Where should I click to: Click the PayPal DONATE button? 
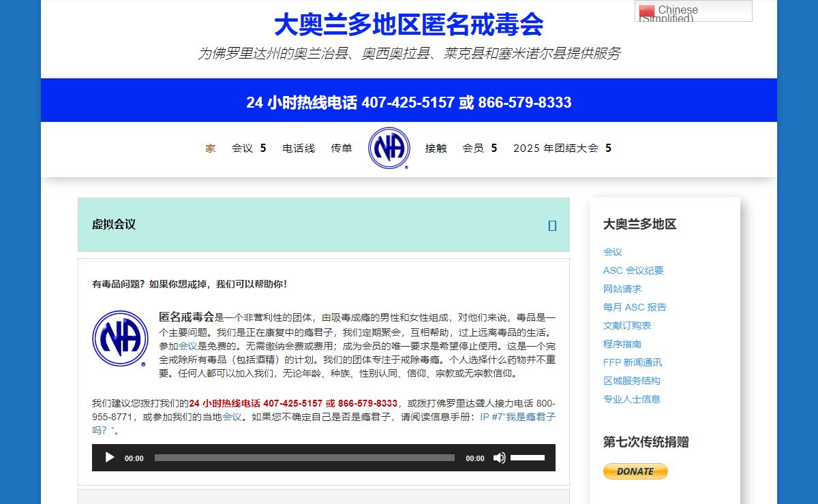click(x=635, y=471)
